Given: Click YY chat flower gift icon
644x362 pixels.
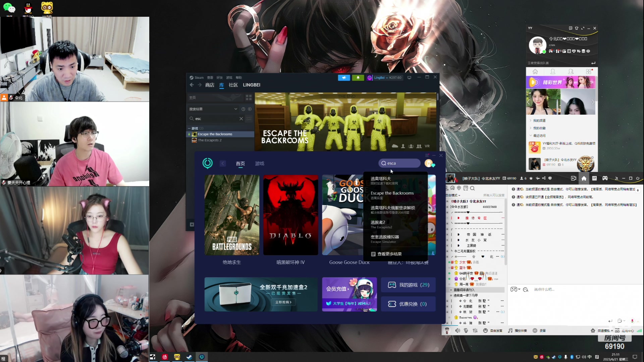Looking at the screenshot, I should (632, 321).
